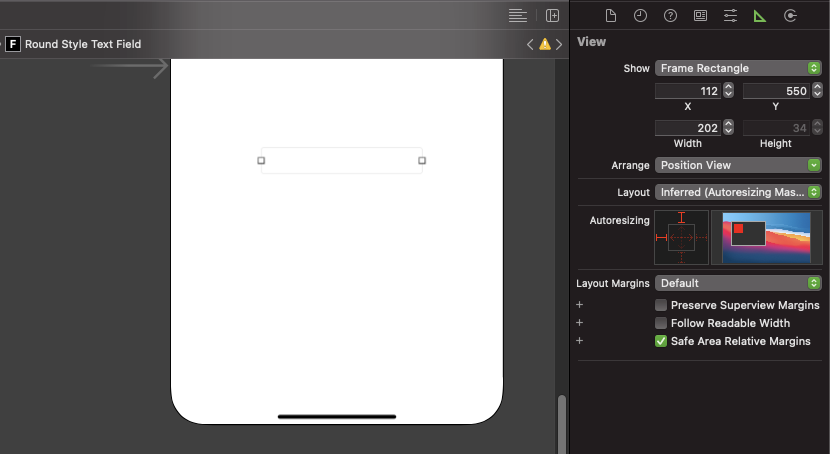This screenshot has height=454, width=830.
Task: Click plus beside Follow Readable Width
Action: pyautogui.click(x=580, y=323)
